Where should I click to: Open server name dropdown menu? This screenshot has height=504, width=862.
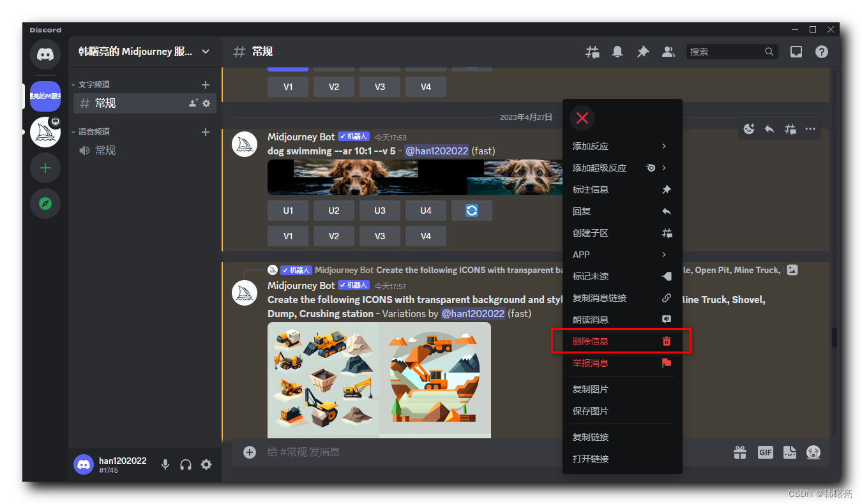(x=144, y=52)
